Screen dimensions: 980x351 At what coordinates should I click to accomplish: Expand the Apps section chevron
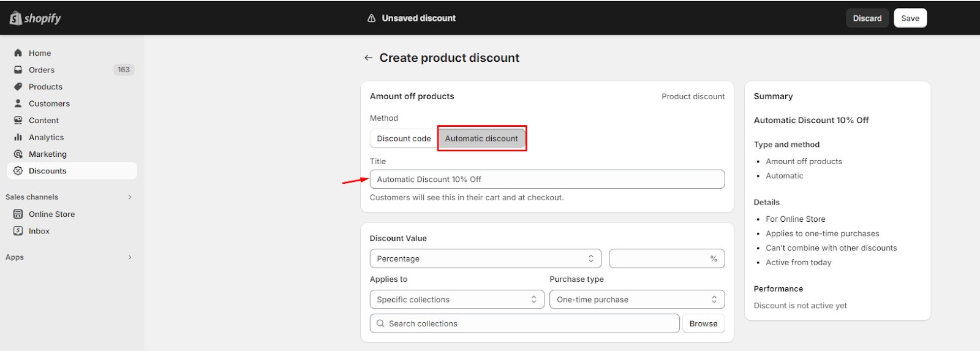coord(130,257)
